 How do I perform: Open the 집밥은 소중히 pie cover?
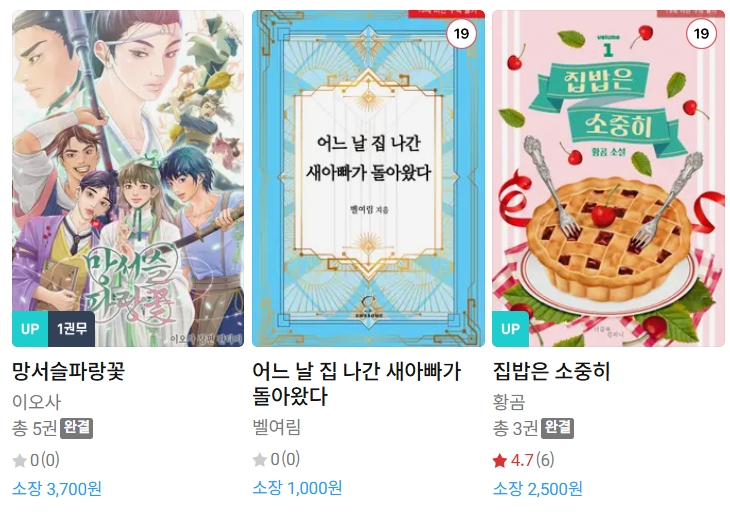tap(608, 178)
